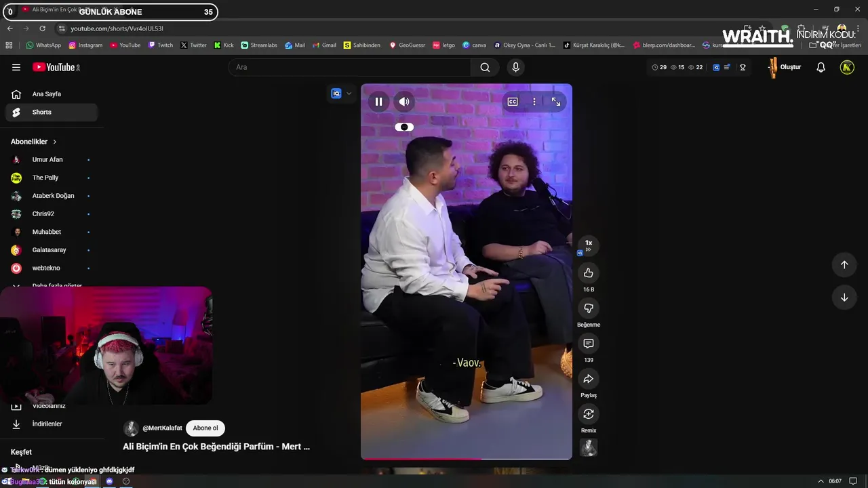
Task: Open the Instagram bookmark
Action: [85, 45]
